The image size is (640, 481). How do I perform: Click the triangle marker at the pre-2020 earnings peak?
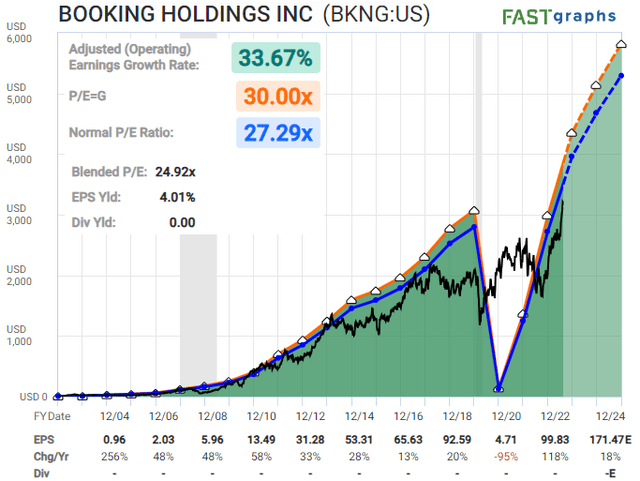475,211
